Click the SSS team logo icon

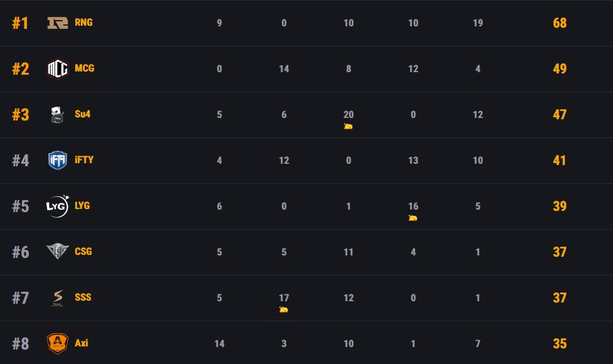click(58, 298)
